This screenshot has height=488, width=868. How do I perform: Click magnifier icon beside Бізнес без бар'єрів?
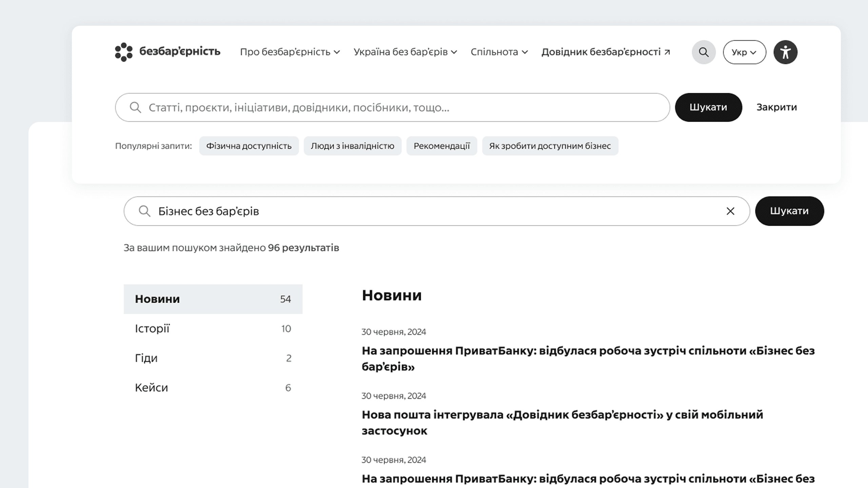tap(144, 211)
